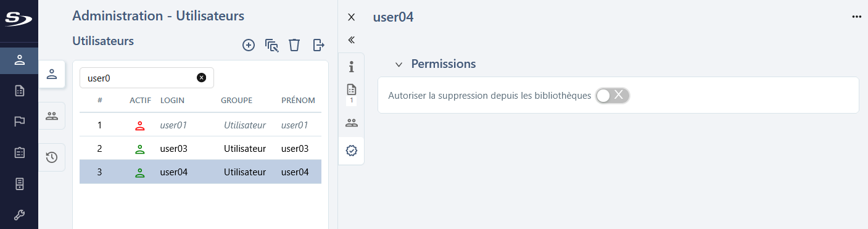Click the add user plus icon

pyautogui.click(x=249, y=45)
